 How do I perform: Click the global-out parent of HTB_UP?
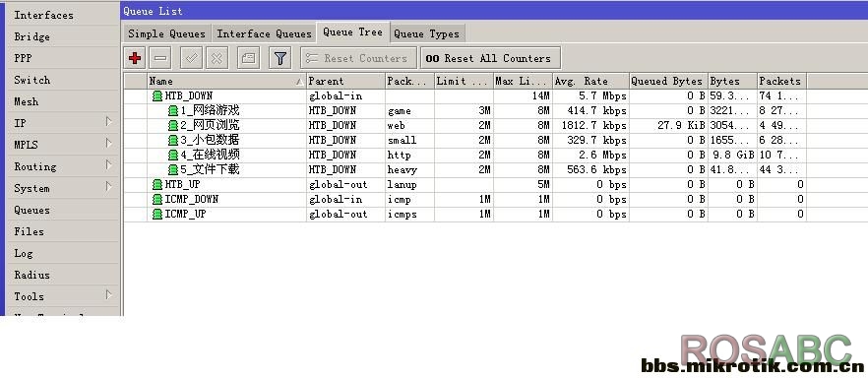(345, 184)
